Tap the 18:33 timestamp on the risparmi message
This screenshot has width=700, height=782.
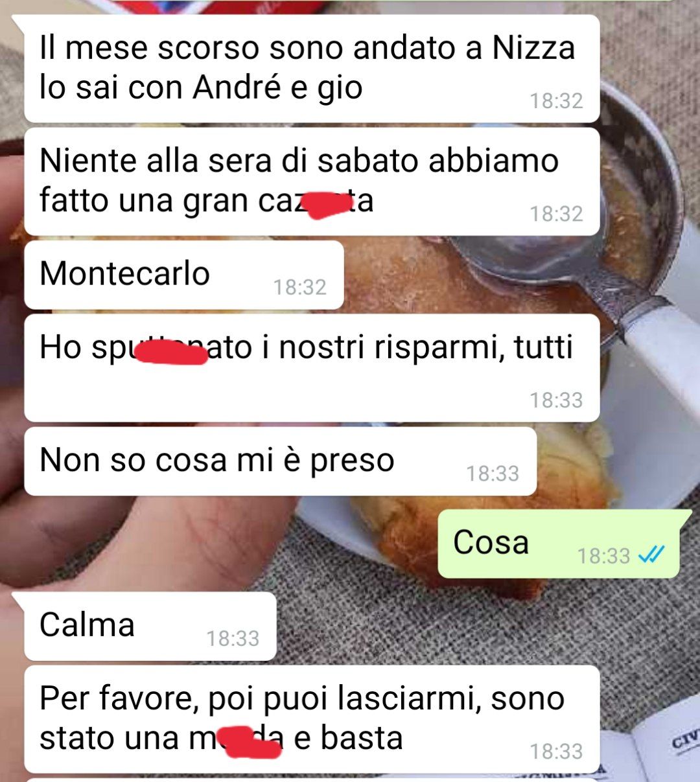click(556, 400)
